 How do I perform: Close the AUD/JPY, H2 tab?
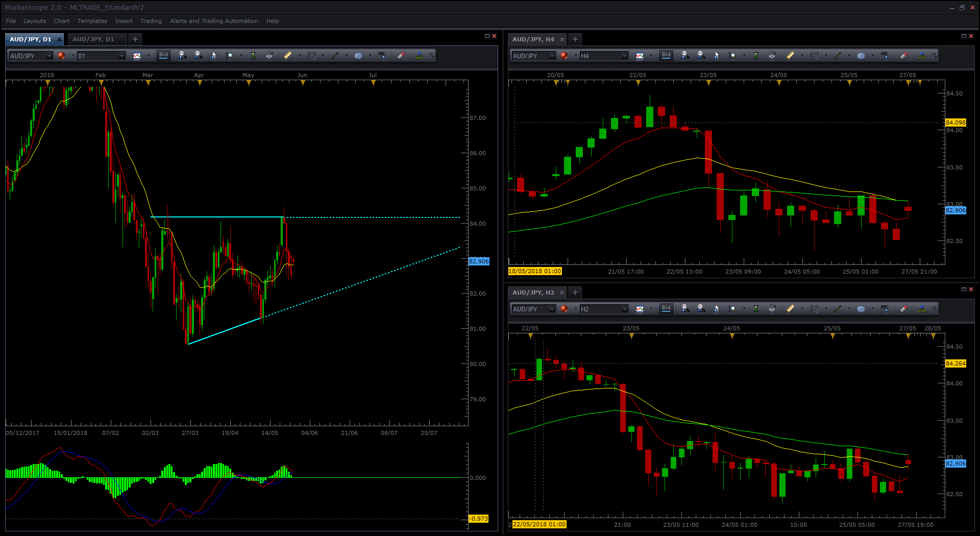pyautogui.click(x=562, y=293)
